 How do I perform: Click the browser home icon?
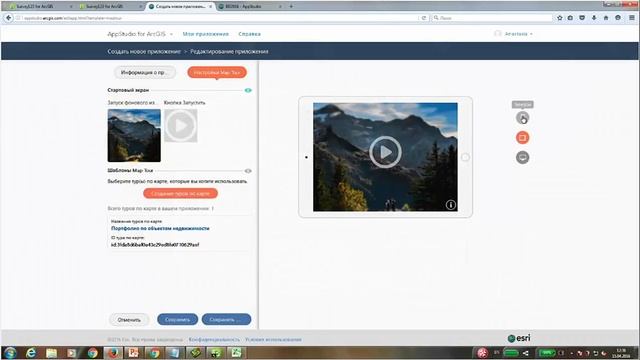coord(606,18)
